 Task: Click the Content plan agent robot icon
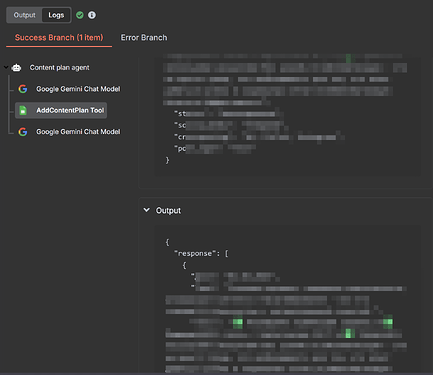[x=16, y=68]
